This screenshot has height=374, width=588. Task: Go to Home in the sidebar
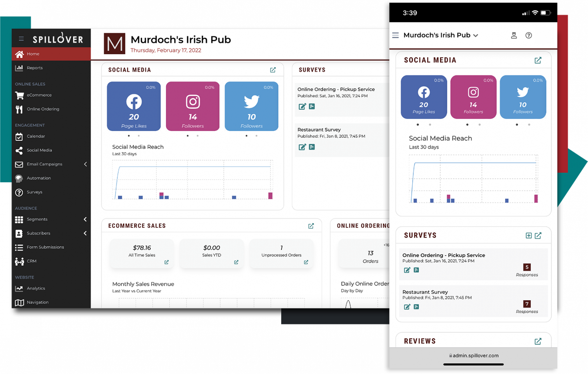(x=51, y=54)
